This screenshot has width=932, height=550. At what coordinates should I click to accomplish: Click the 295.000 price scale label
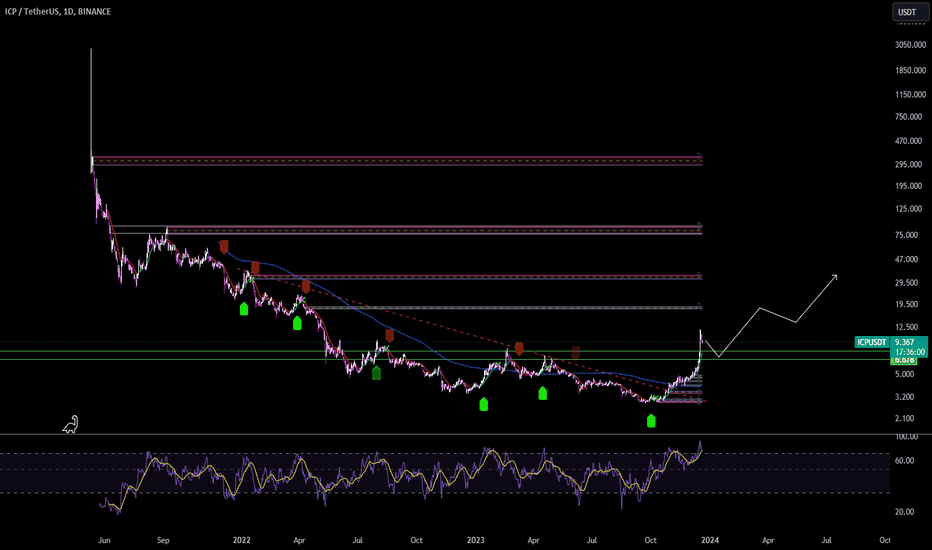tap(909, 164)
